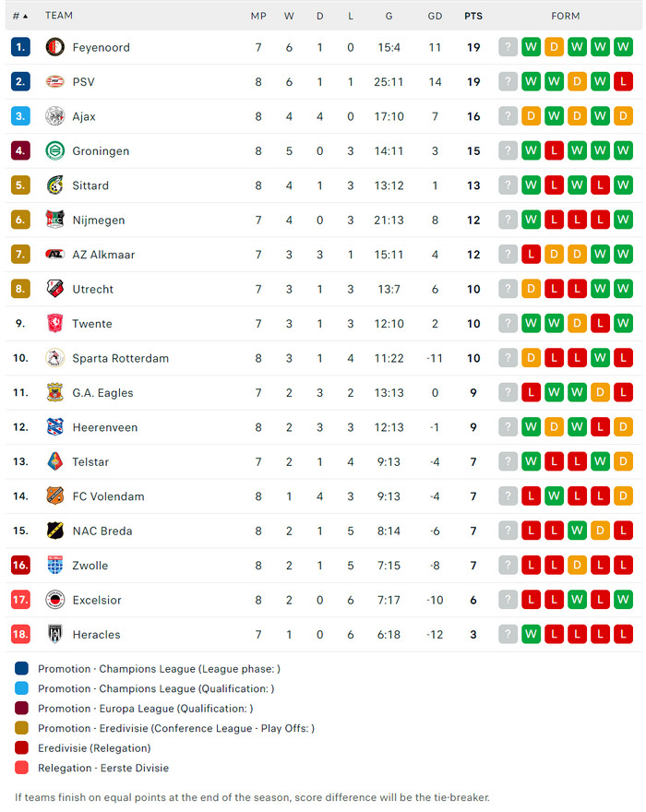This screenshot has height=812, width=646.
Task: Click PSV's most recent loss badge
Action: [x=624, y=82]
